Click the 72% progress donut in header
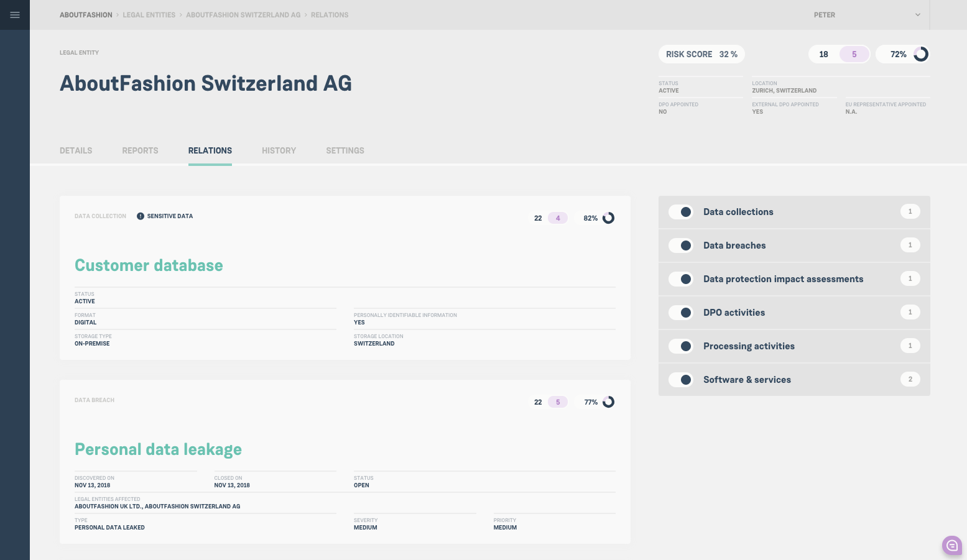 921,54
